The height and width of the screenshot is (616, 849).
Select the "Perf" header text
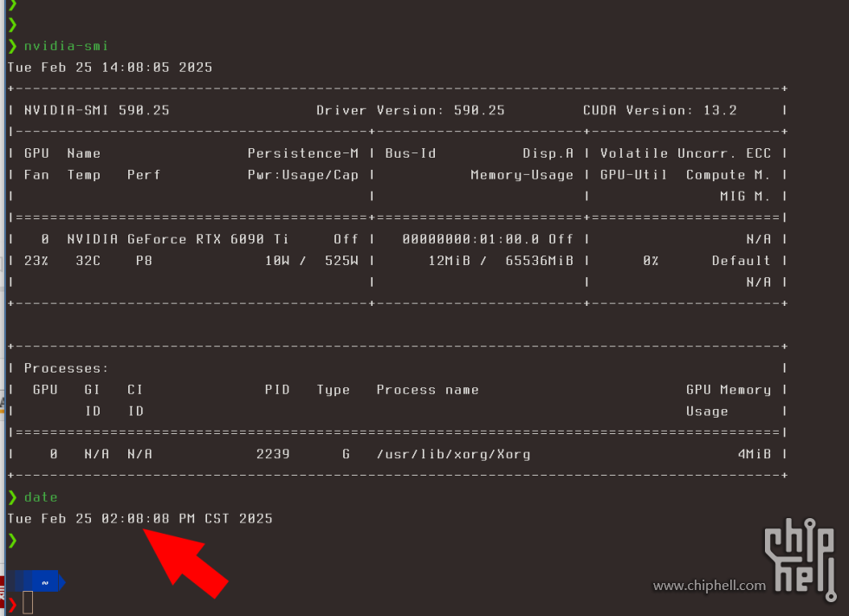pyautogui.click(x=144, y=175)
